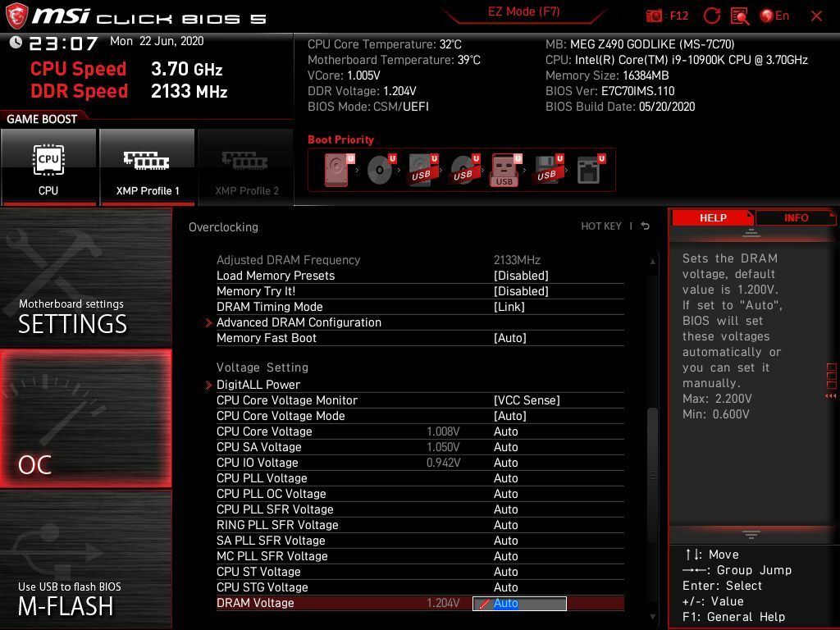The height and width of the screenshot is (630, 840).
Task: Click the Boot Priority heading
Action: (x=340, y=139)
